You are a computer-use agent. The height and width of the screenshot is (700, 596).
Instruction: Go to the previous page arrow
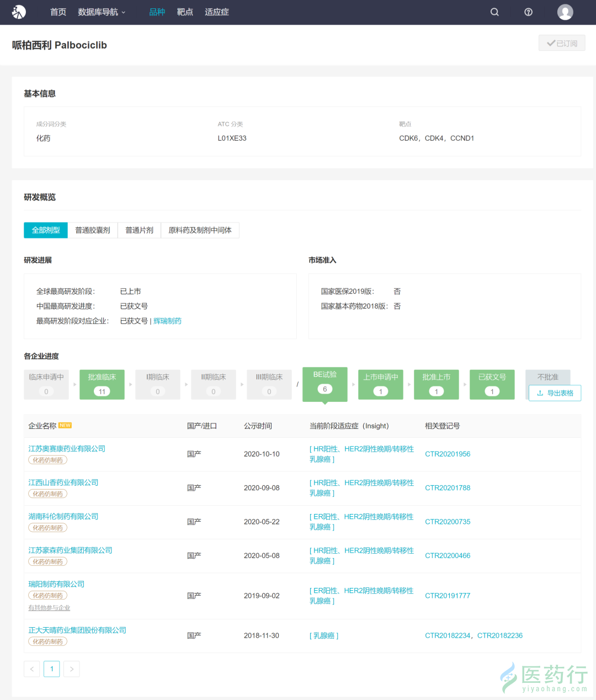[32, 669]
